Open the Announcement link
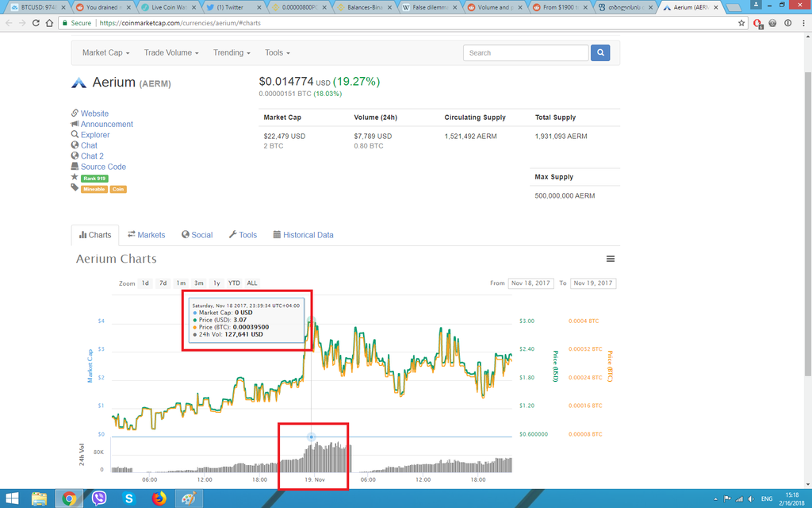This screenshot has height=508, width=812. tap(107, 124)
